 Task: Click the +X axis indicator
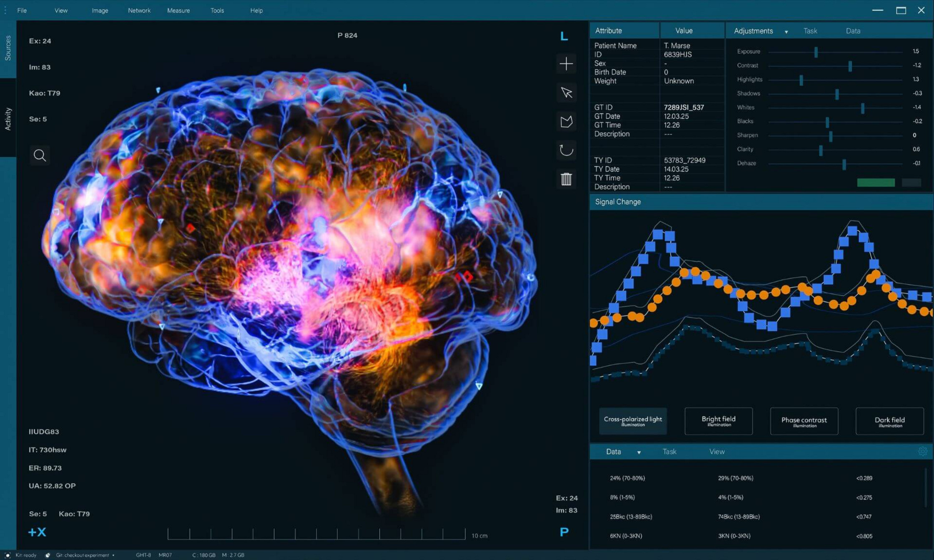click(37, 532)
